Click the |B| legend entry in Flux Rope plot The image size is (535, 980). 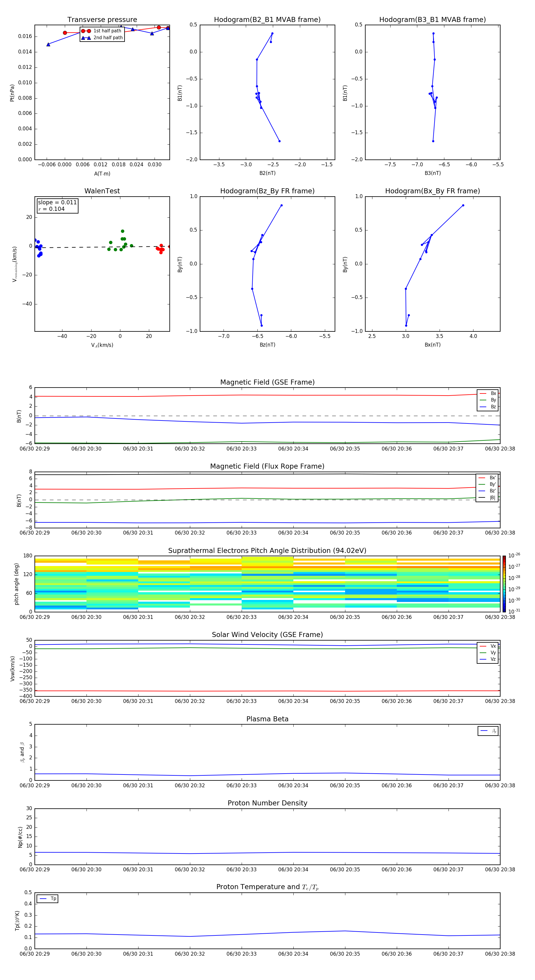tap(487, 498)
